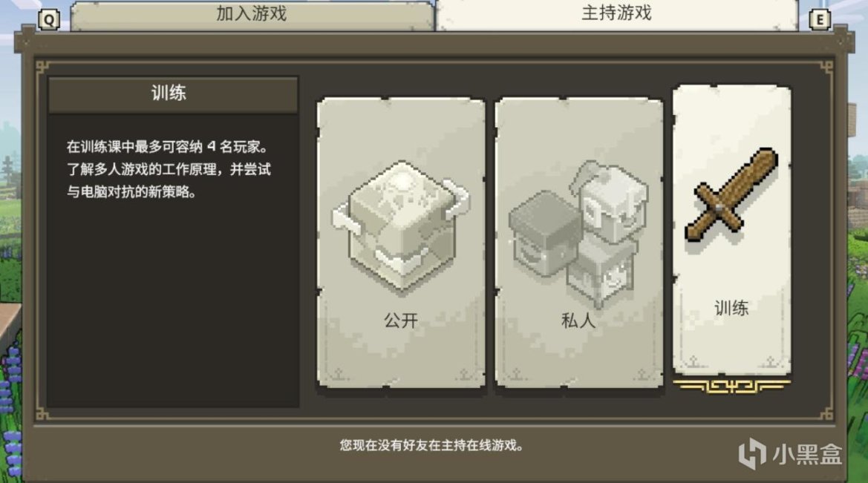This screenshot has height=483, width=868.
Task: Click the 私人 label text
Action: point(578,321)
